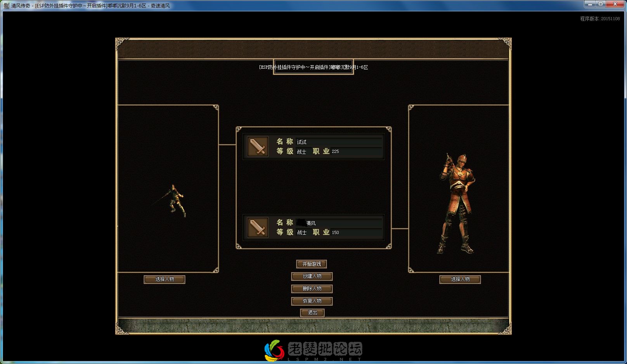
Task: Click the value 225 in the first character row
Action: point(335,152)
